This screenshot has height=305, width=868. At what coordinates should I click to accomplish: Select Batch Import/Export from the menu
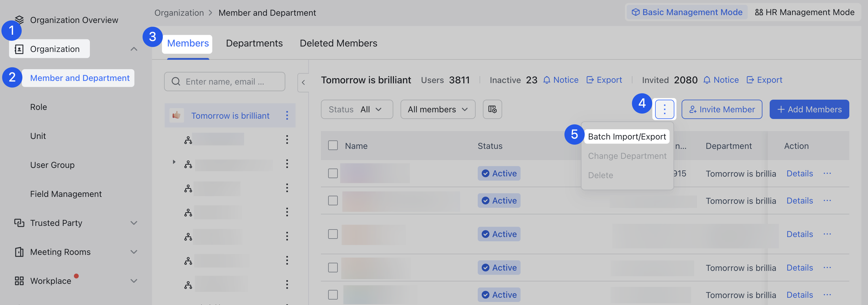click(x=627, y=136)
